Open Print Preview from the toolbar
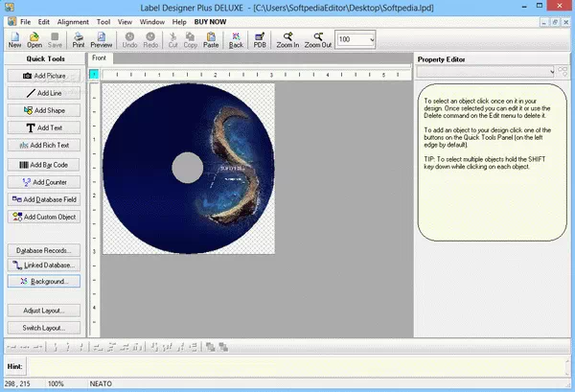 click(102, 38)
